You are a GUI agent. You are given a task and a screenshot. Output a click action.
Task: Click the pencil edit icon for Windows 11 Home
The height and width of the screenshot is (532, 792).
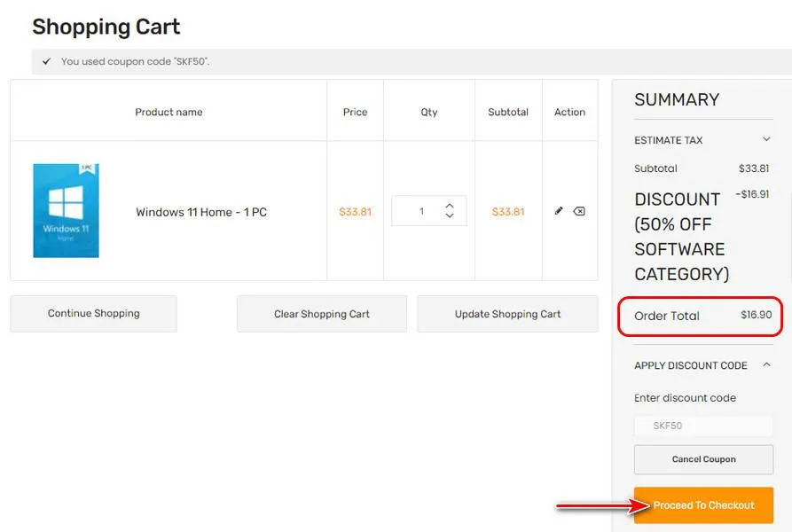coord(559,211)
